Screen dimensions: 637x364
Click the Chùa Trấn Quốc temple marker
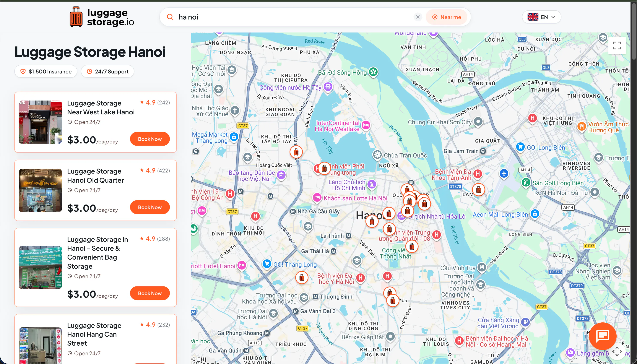(377, 155)
